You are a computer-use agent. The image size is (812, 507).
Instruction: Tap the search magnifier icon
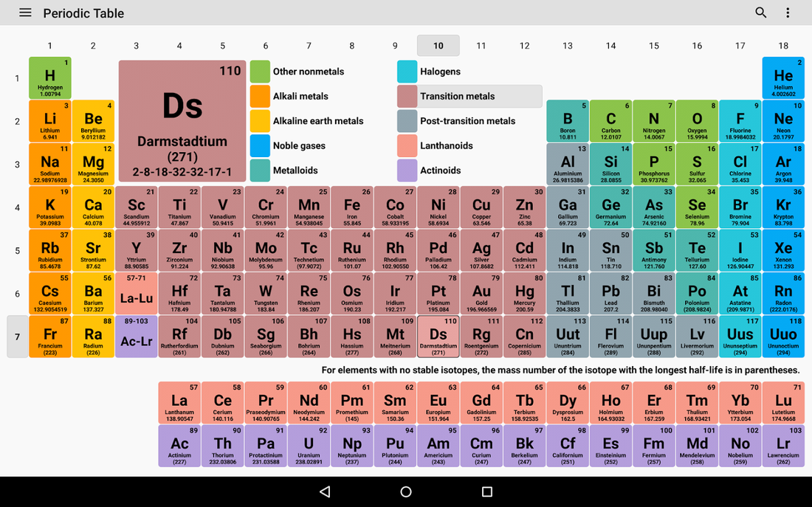[760, 13]
